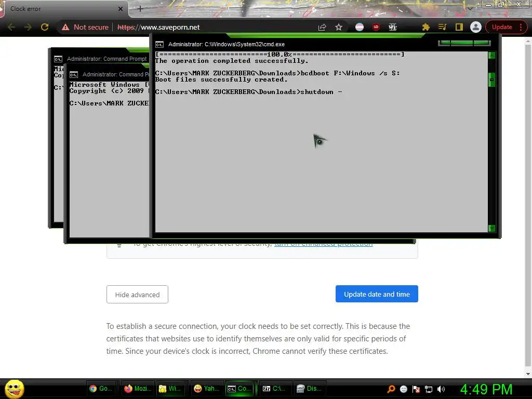Open the media controls music icon
Screen dimensions: 532x399
pyautogui.click(x=442, y=27)
